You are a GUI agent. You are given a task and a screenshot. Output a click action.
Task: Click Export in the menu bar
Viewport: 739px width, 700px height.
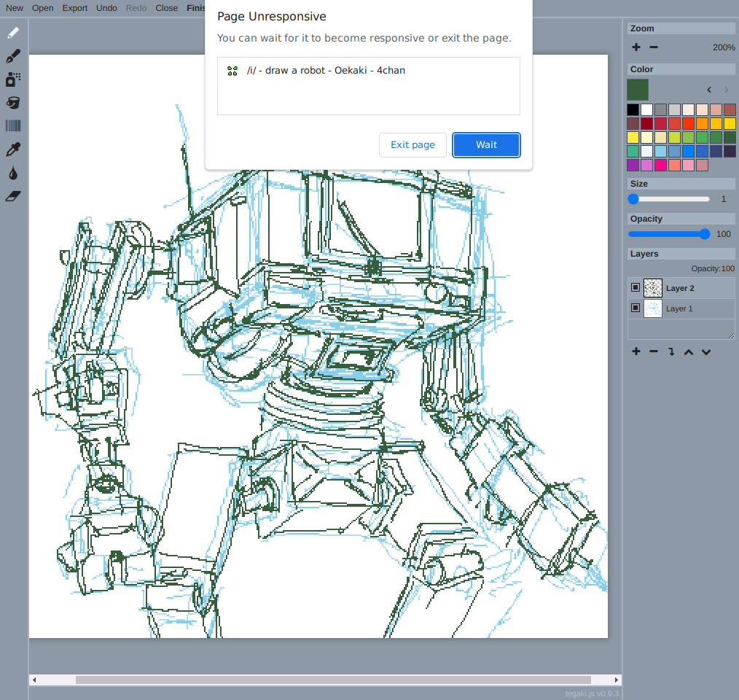75,8
